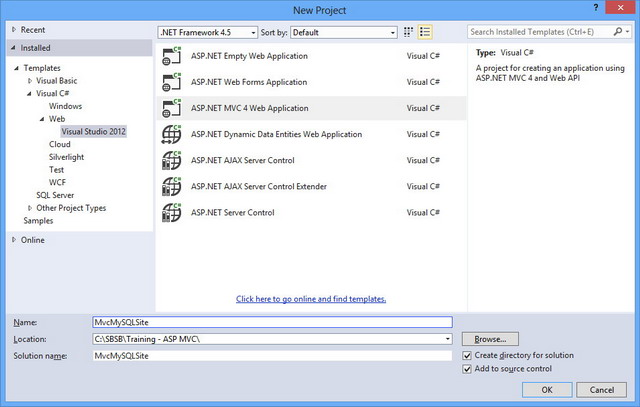
Task: Click the Browse button
Action: tap(496, 339)
